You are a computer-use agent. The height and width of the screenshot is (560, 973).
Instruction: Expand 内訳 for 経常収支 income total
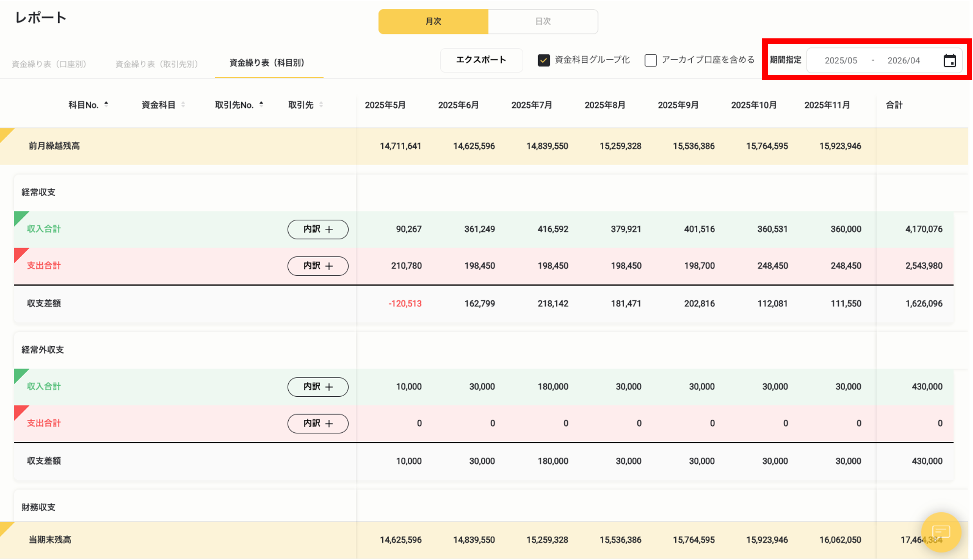pos(318,229)
